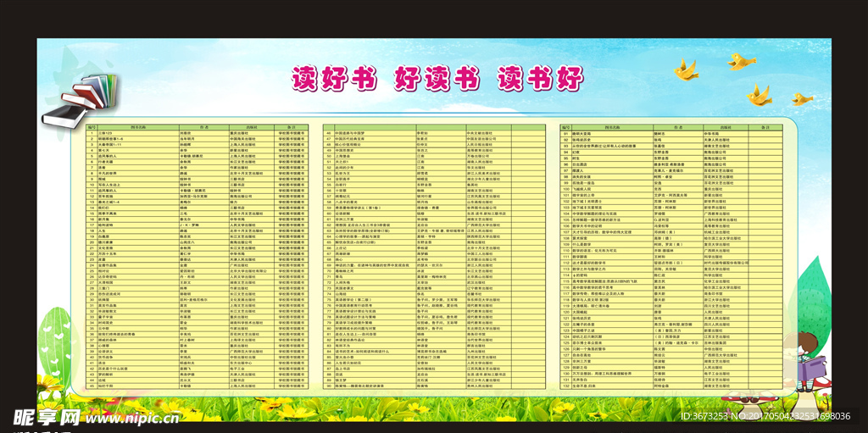Click book title 十宗罪 in row 56

click(341, 191)
